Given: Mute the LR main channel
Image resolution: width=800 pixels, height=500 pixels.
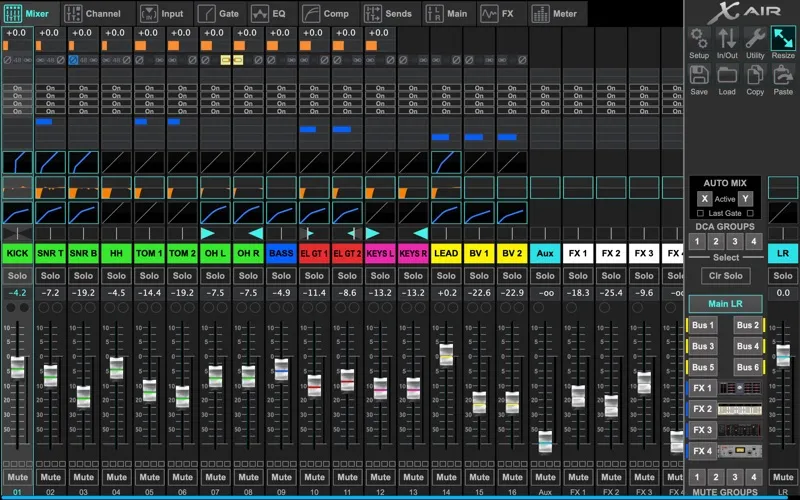Looking at the screenshot, I should (x=783, y=478).
